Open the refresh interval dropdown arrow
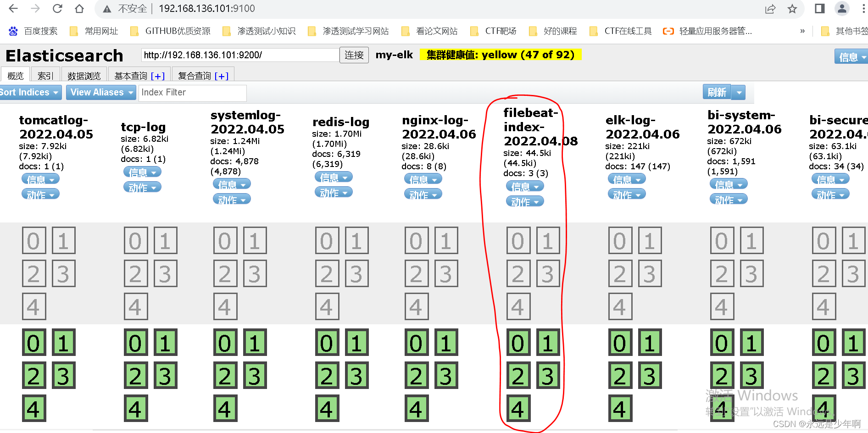 click(738, 92)
